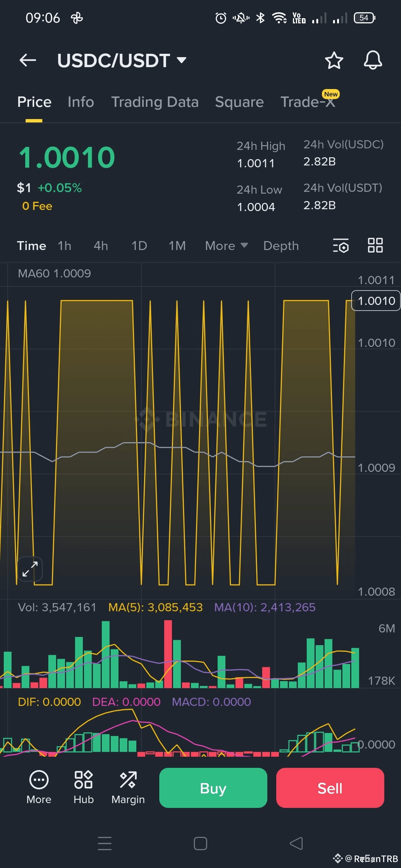401x868 pixels.
Task: Open the More menu at the bottom
Action: (x=39, y=788)
